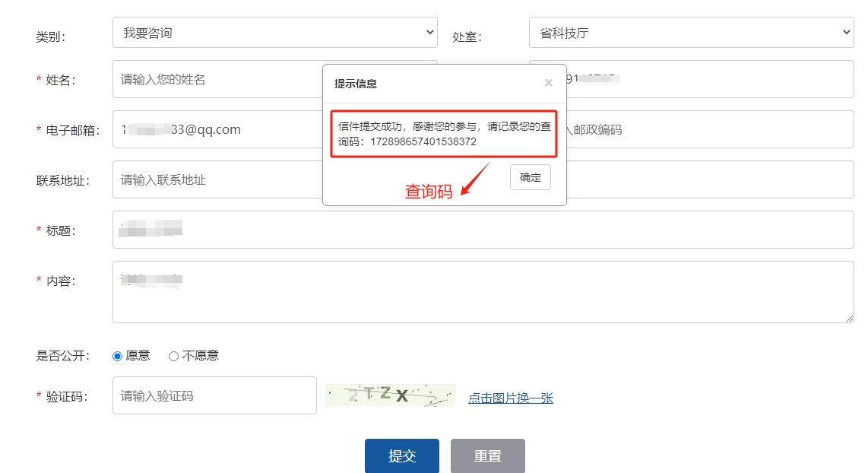Click the 内容 textarea resize handle
The width and height of the screenshot is (868, 473).
pyautogui.click(x=850, y=319)
